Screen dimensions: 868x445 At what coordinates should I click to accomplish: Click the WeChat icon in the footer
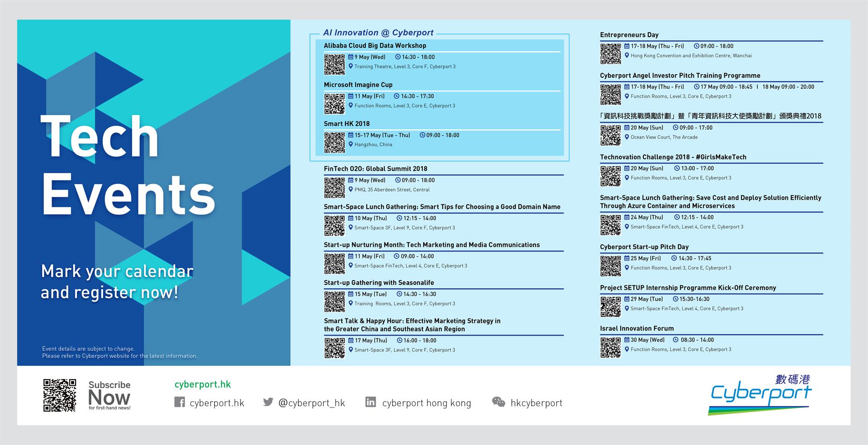point(499,402)
